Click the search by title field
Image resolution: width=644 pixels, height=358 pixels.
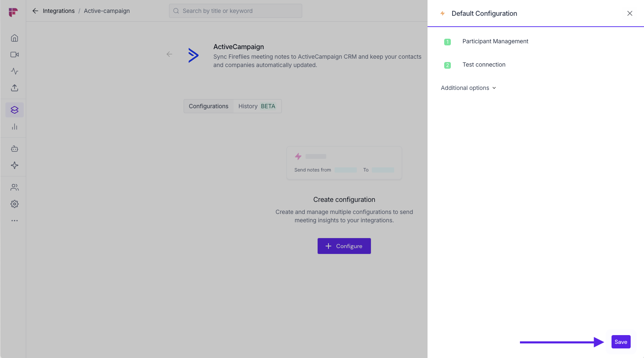(x=236, y=11)
